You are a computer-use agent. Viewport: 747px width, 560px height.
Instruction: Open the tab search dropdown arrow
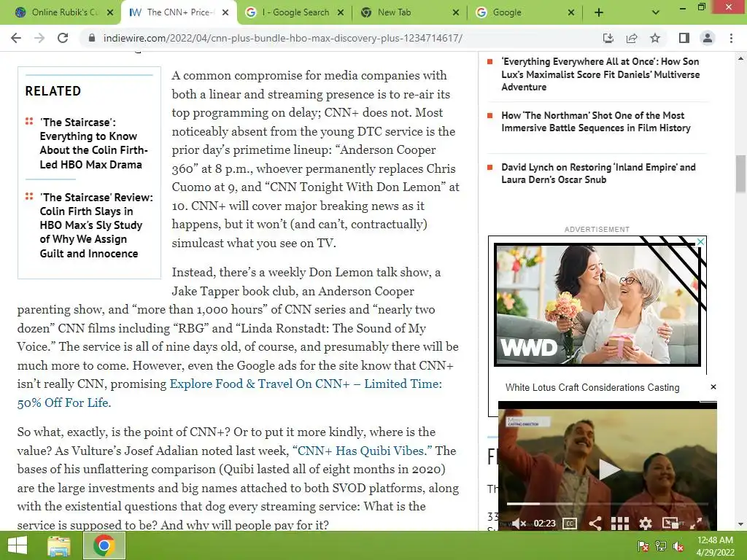point(656,12)
